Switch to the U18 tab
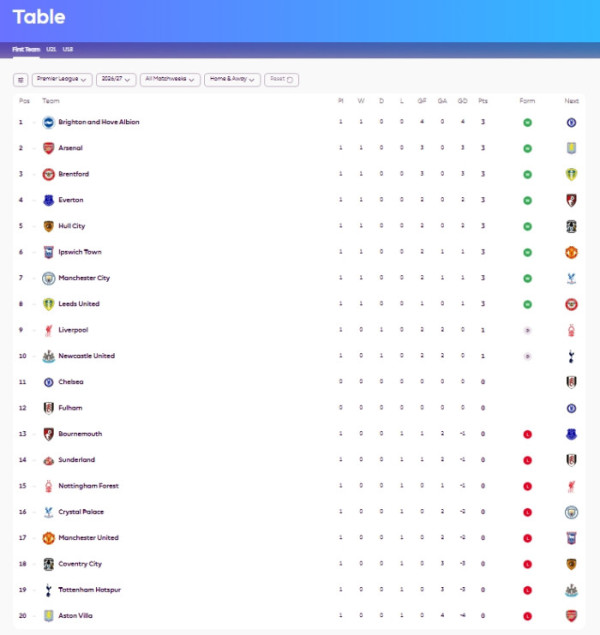This screenshot has width=600, height=635. pyautogui.click(x=68, y=49)
